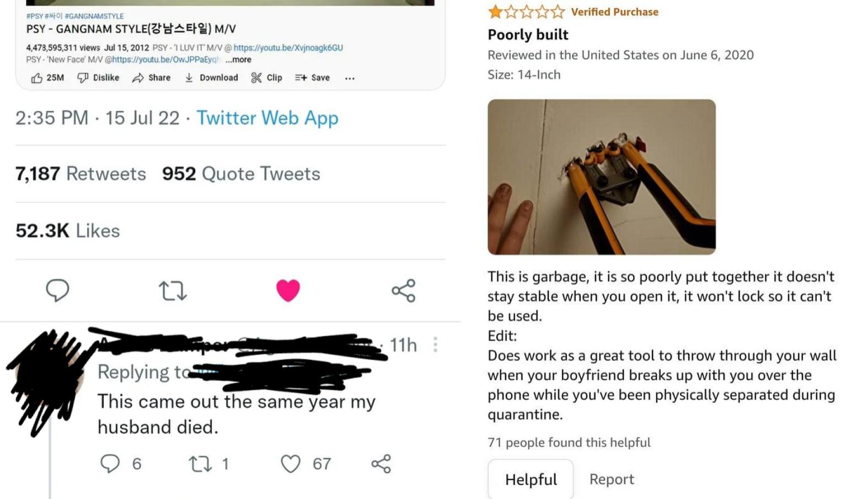Image resolution: width=868 pixels, height=499 pixels.
Task: Click the Report link on the review
Action: pyautogui.click(x=612, y=479)
